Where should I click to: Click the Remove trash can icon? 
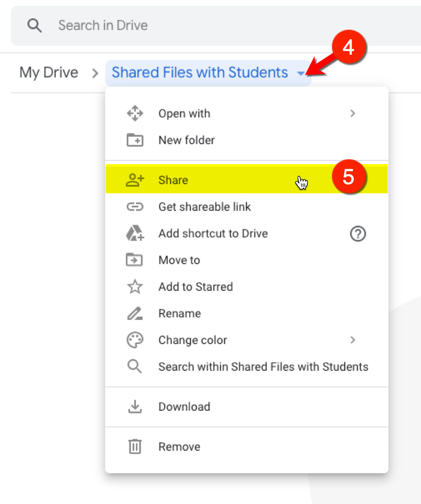[135, 447]
